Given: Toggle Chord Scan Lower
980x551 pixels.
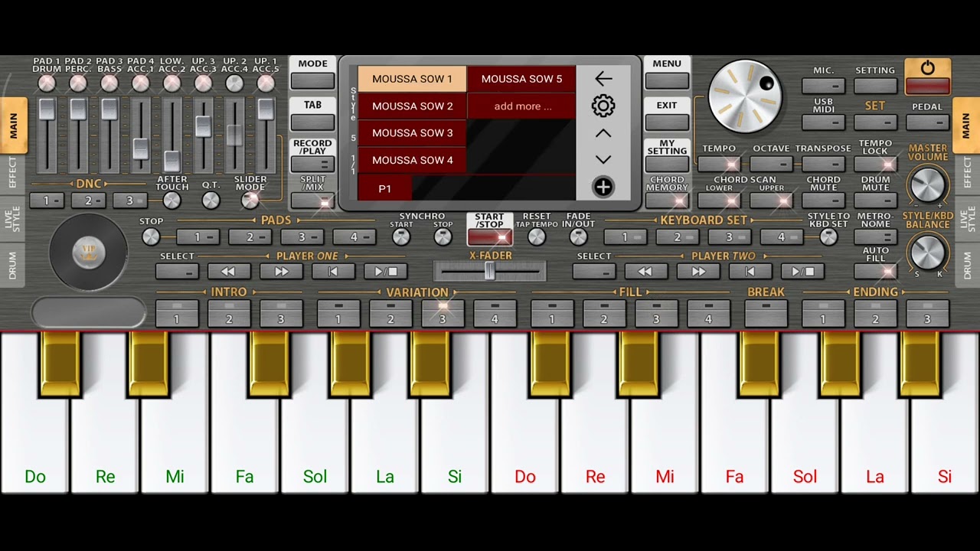Looking at the screenshot, I should (719, 201).
